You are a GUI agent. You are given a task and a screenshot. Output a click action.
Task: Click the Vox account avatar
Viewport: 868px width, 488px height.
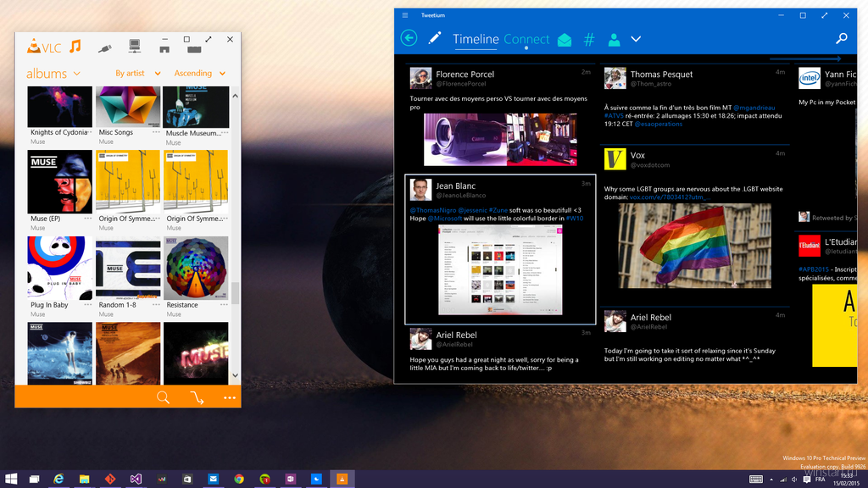pyautogui.click(x=615, y=159)
